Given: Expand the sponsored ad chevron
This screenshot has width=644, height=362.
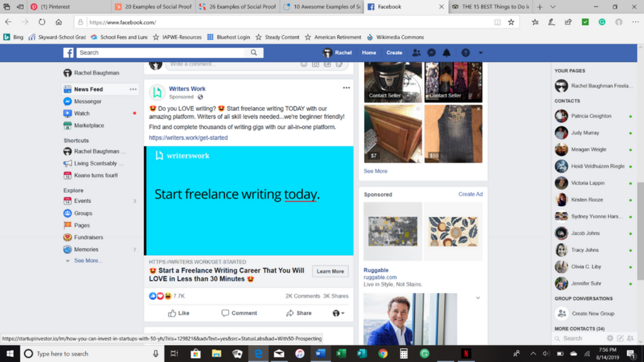Looking at the screenshot, I should [478, 298].
